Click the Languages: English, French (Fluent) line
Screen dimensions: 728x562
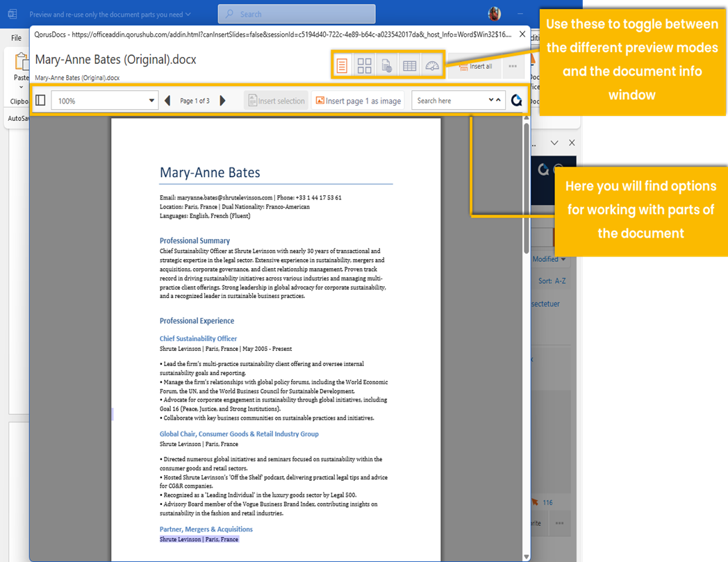pos(205,216)
